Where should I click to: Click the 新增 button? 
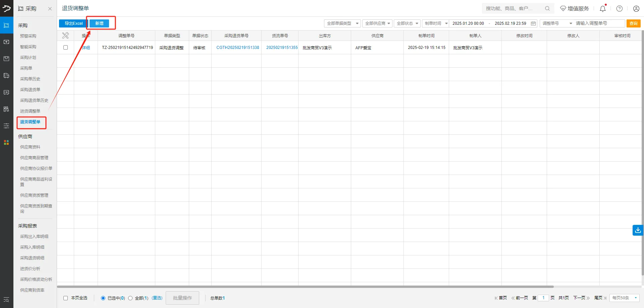pyautogui.click(x=99, y=23)
